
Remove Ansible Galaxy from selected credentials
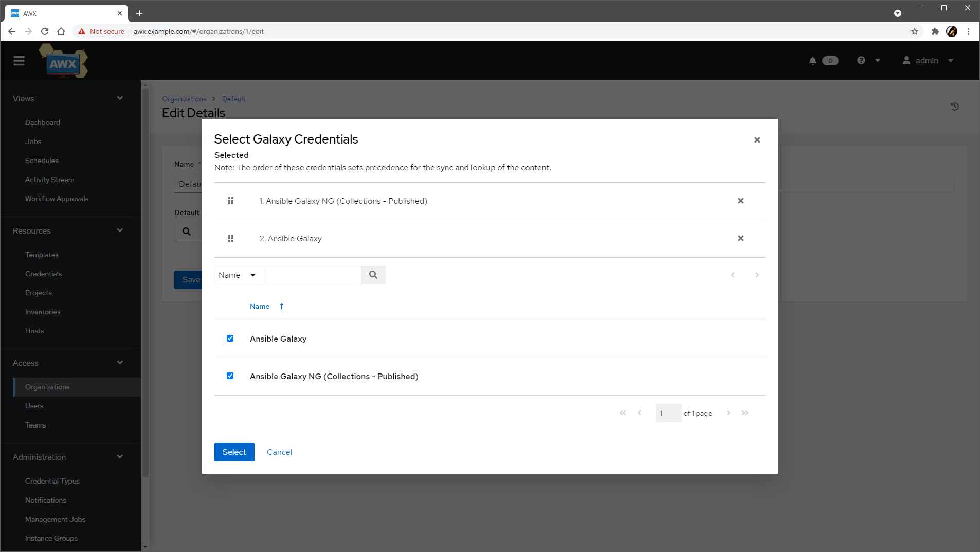click(x=740, y=238)
